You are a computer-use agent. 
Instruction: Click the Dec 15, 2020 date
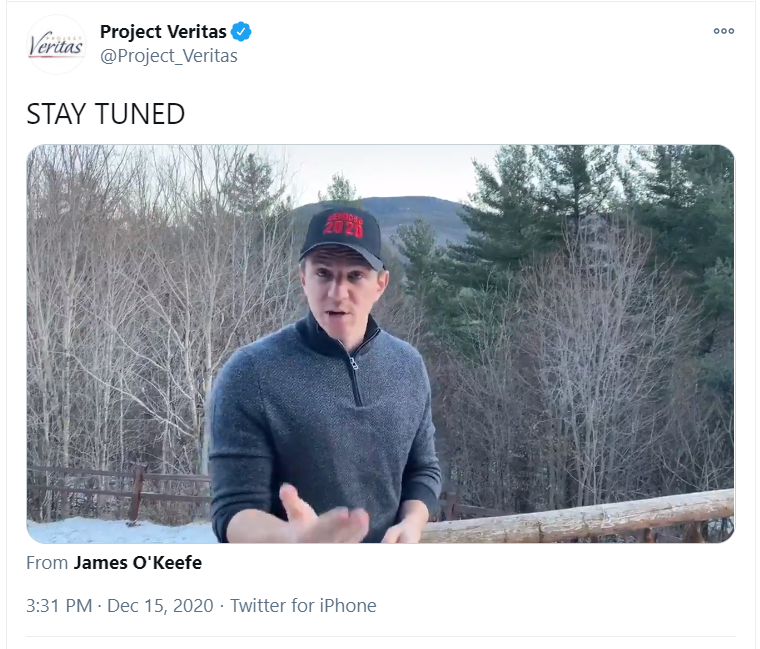click(163, 605)
